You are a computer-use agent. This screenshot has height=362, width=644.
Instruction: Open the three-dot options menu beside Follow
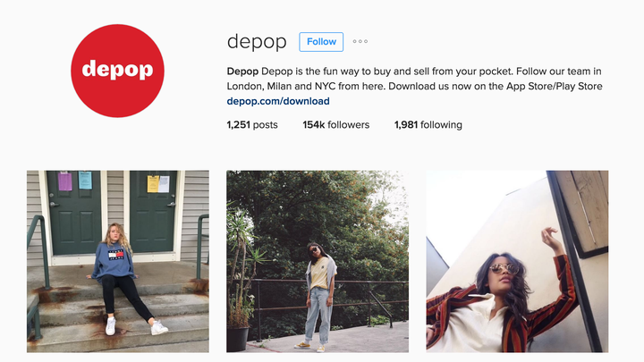coord(360,41)
